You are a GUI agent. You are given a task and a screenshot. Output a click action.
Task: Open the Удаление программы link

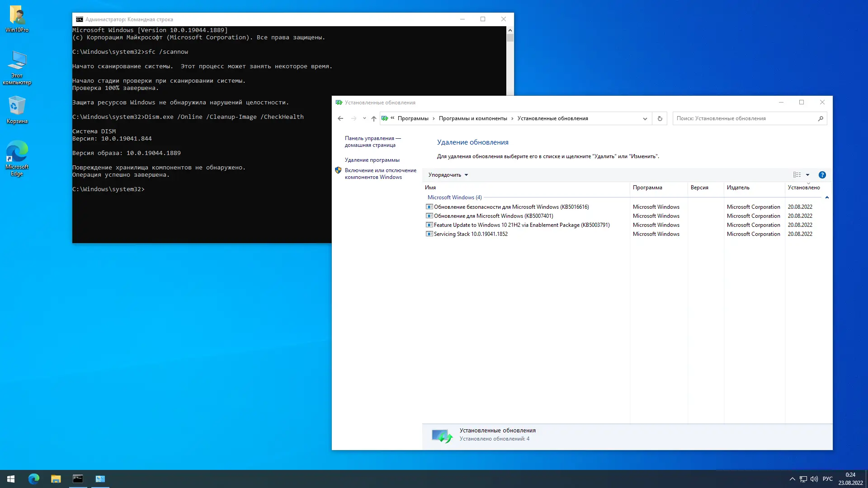[372, 160]
